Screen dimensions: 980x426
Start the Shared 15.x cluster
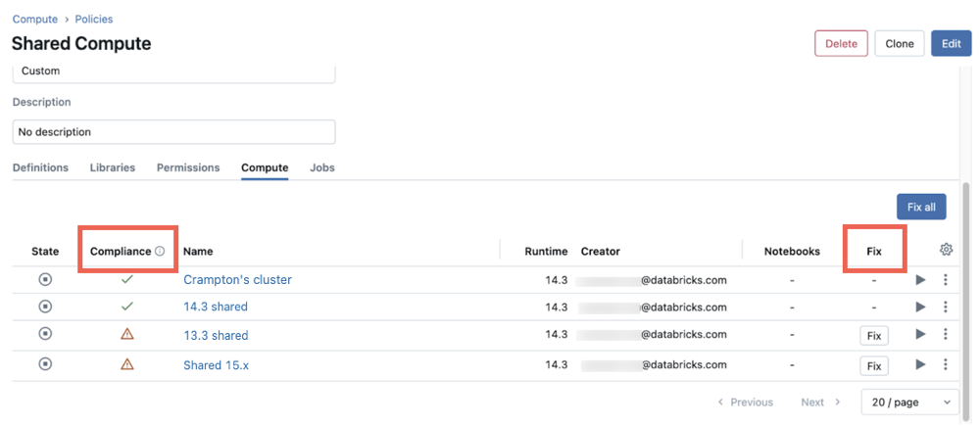point(919,365)
